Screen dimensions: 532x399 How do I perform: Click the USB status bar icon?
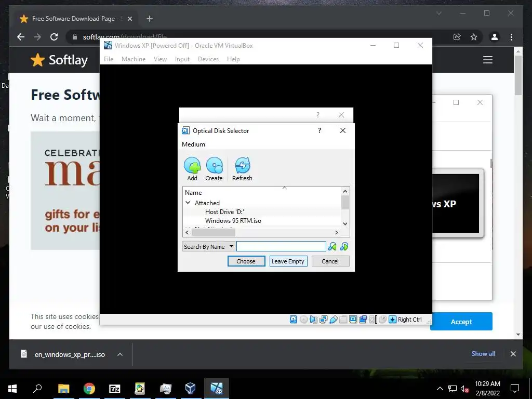[333, 320]
